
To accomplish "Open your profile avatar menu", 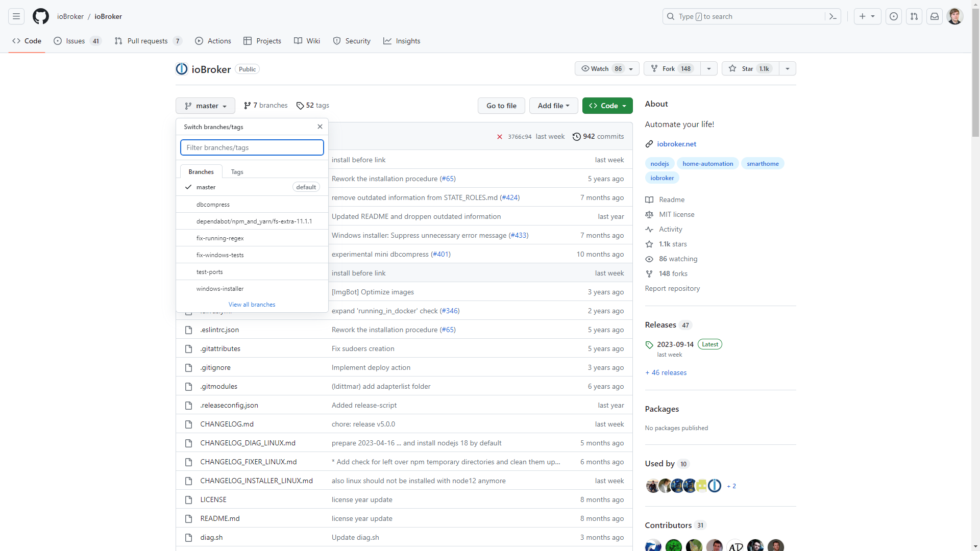I will click(x=955, y=16).
